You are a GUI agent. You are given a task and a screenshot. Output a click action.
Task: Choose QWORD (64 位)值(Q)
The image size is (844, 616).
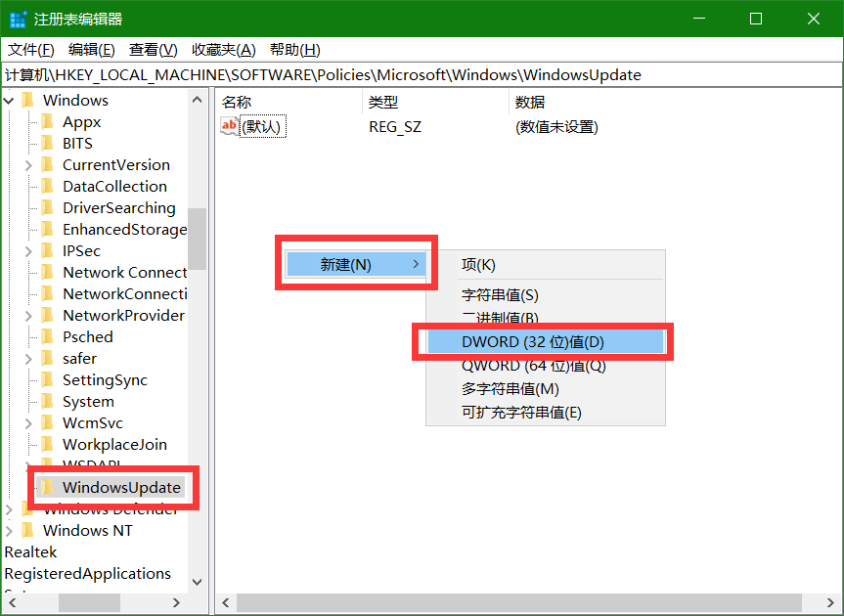pos(546,366)
